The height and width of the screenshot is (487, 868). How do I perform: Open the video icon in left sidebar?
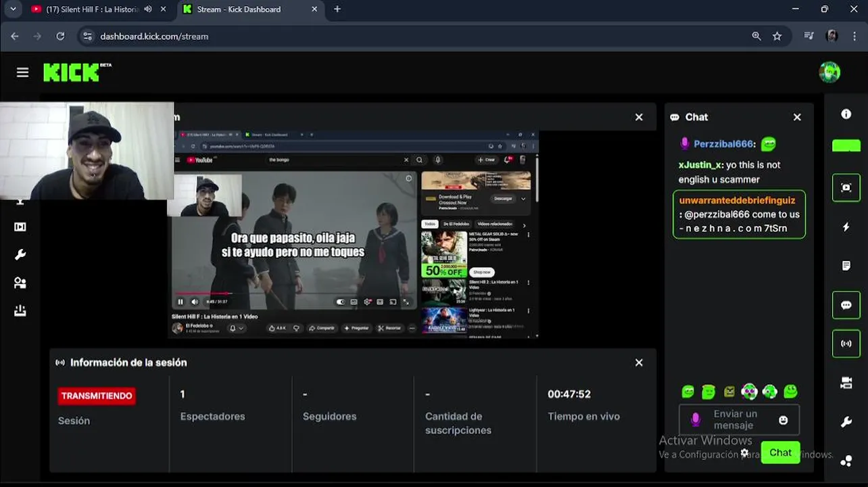coord(20,227)
